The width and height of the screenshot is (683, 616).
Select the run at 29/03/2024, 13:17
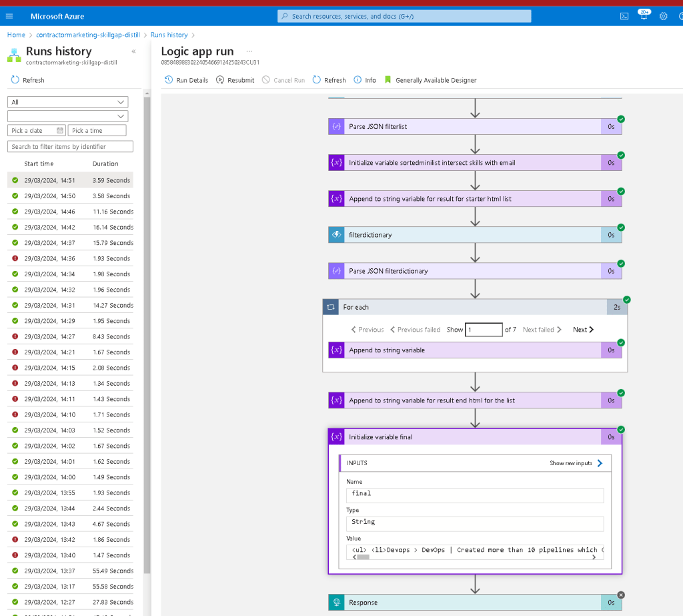point(70,587)
